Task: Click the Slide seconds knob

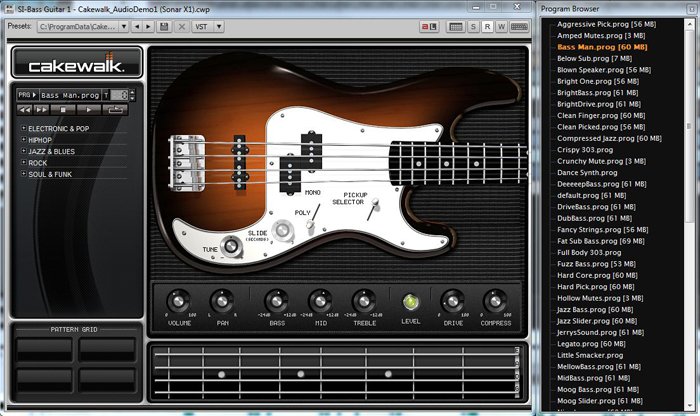Action: click(x=283, y=230)
